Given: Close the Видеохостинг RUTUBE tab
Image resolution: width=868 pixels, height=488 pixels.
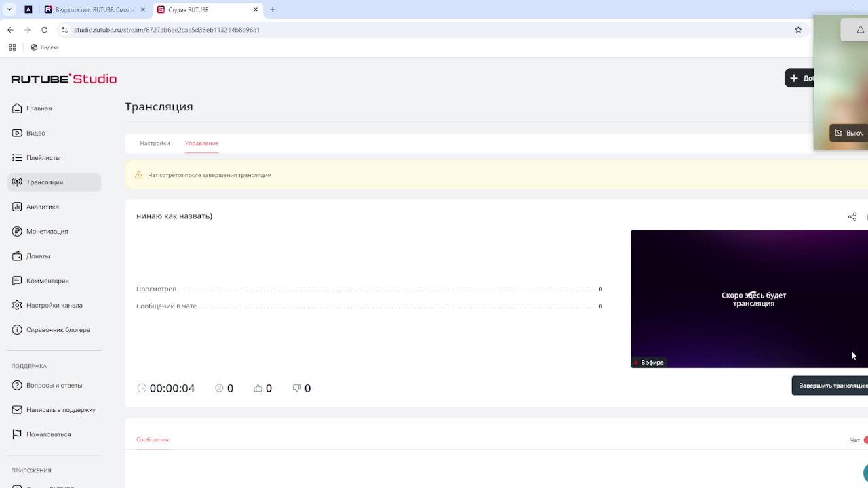Looking at the screenshot, I should coord(143,9).
